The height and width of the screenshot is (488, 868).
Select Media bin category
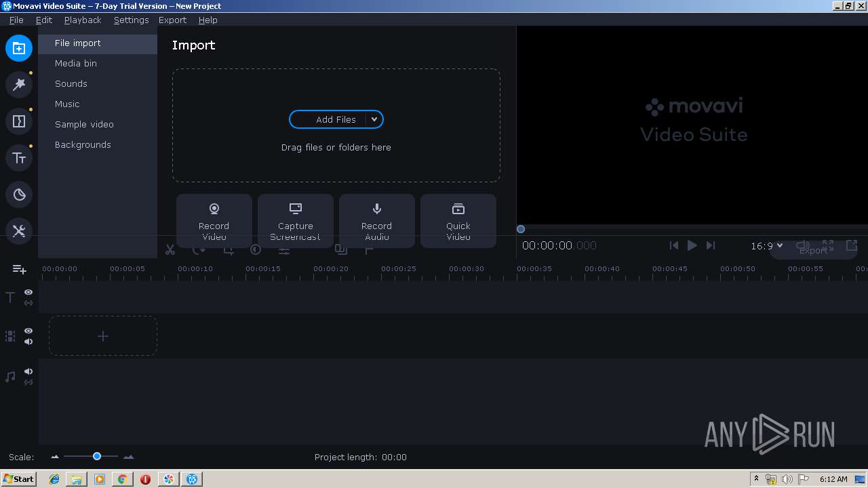point(98,64)
